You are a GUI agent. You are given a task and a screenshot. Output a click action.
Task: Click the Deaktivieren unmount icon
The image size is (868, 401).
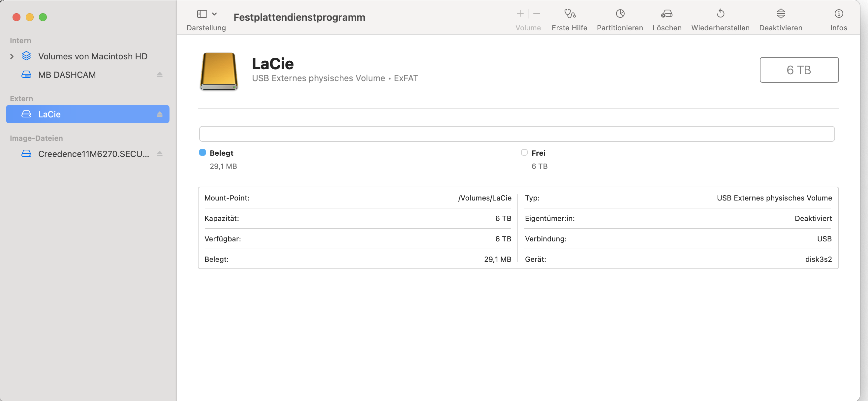click(x=781, y=14)
